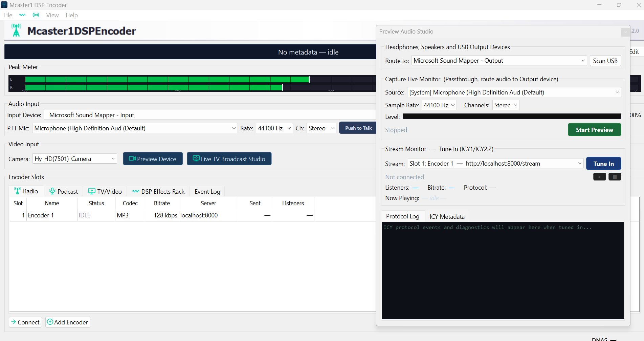Switch to the ICY Metadata tab
This screenshot has height=341, width=644.
[447, 216]
